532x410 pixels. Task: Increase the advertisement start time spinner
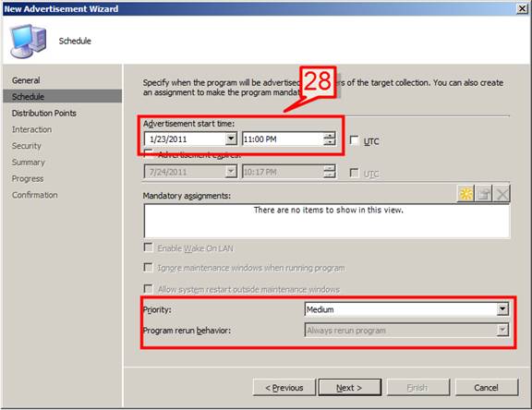pos(329,136)
